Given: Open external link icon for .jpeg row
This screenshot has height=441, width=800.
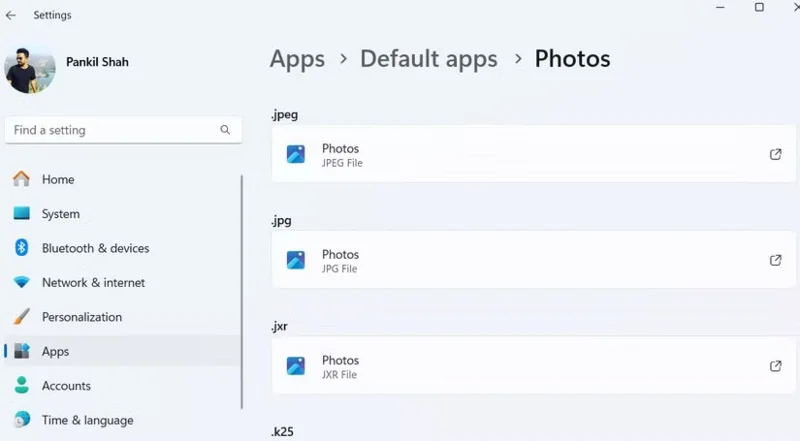Looking at the screenshot, I should click(775, 154).
